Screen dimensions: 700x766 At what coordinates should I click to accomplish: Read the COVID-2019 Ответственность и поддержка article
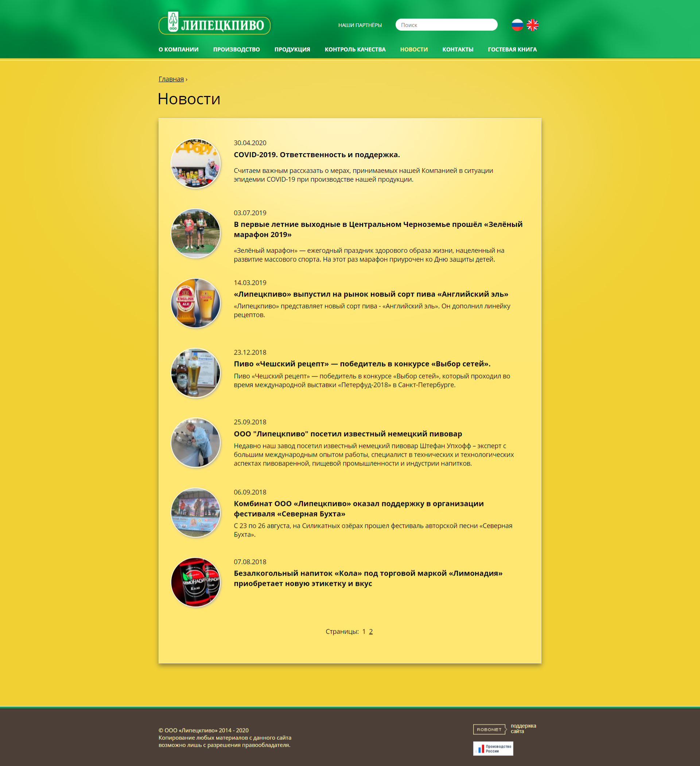317,155
